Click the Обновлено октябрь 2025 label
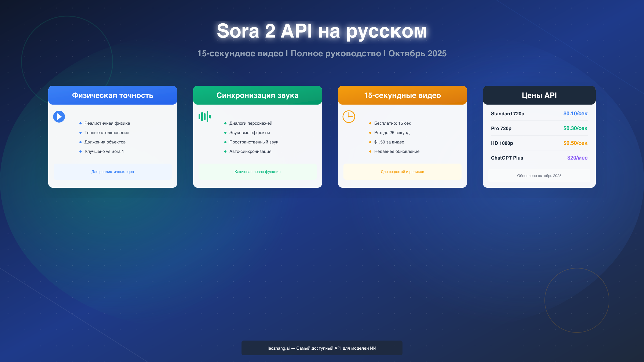This screenshot has height=362, width=644. coord(539,176)
